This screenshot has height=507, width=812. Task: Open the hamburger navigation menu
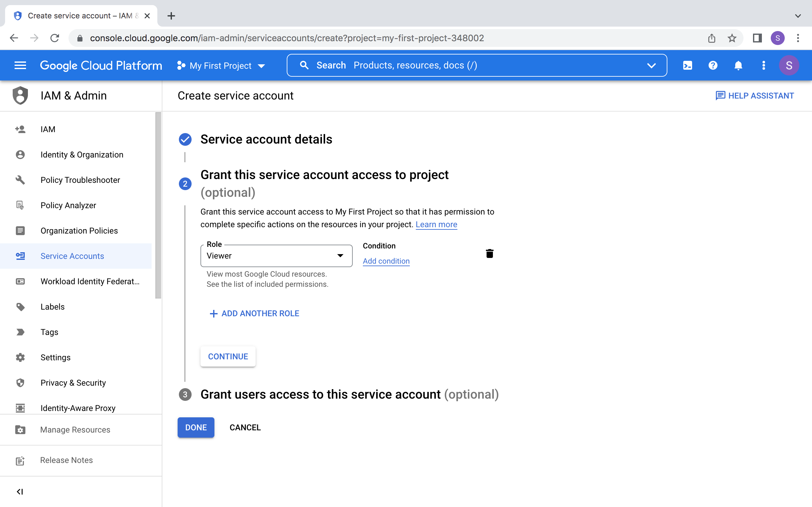[20, 65]
